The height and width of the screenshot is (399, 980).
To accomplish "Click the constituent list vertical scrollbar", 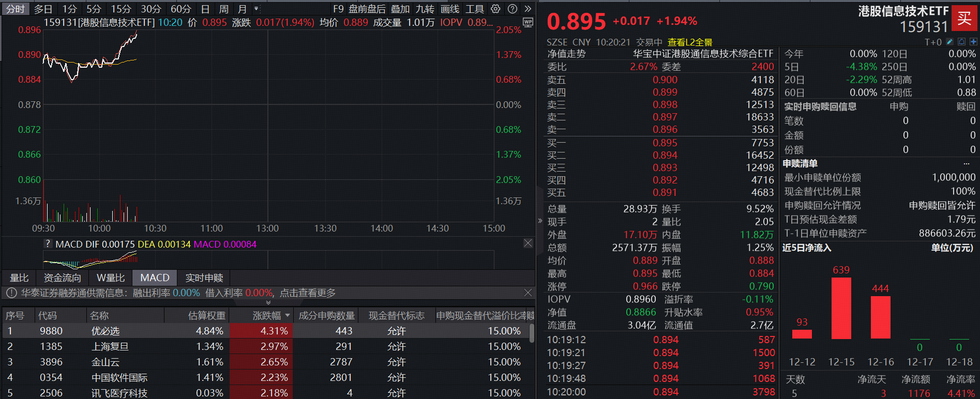I will tap(532, 333).
